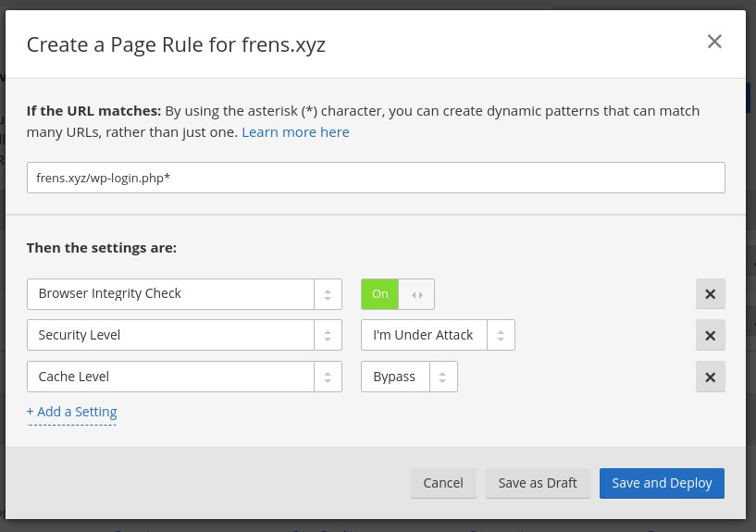Screen dimensions: 756x532
Task: Click the Cancel button
Action: pyautogui.click(x=443, y=483)
